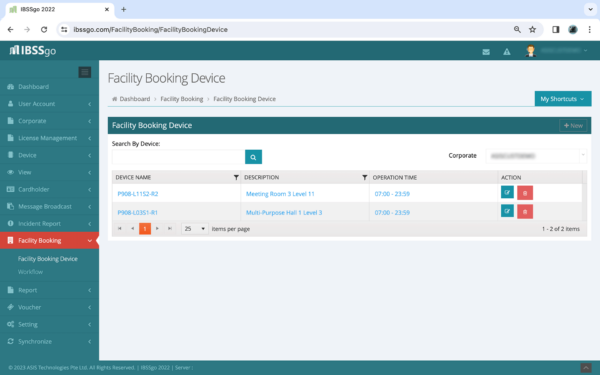Open the items per page dropdown
This screenshot has height=375, width=600.
(195, 228)
